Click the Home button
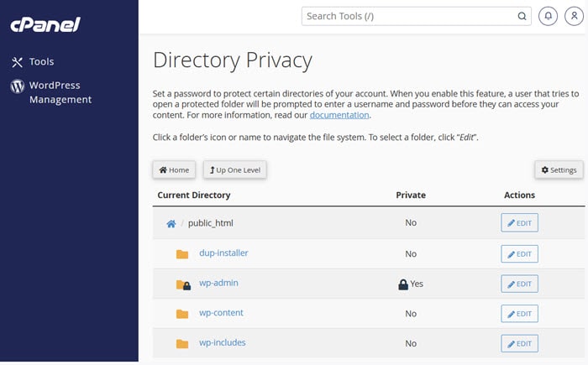Image resolution: width=588 pixels, height=365 pixels. tap(174, 169)
